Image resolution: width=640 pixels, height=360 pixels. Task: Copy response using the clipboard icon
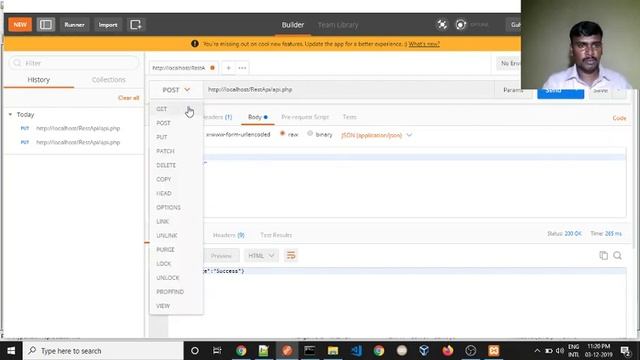[x=603, y=256]
